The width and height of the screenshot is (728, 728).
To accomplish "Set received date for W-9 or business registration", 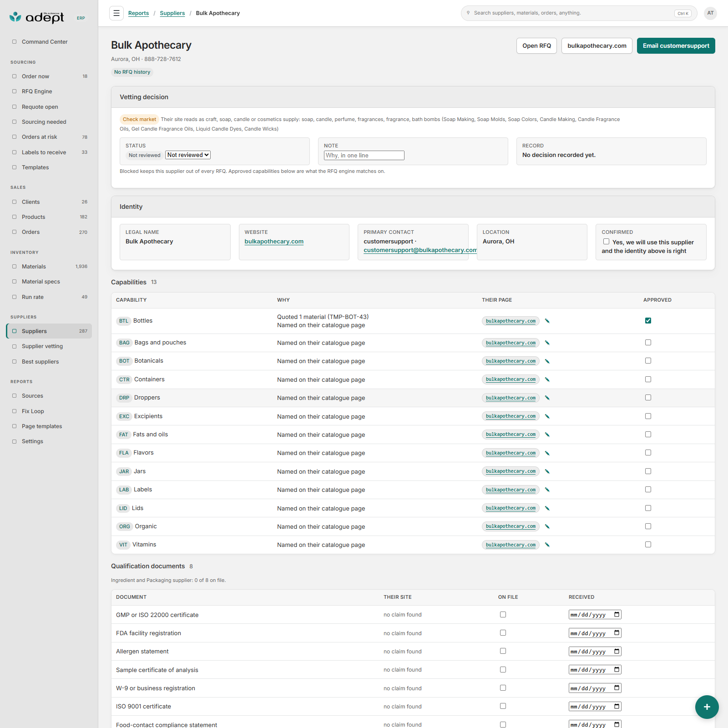I will [x=595, y=688].
